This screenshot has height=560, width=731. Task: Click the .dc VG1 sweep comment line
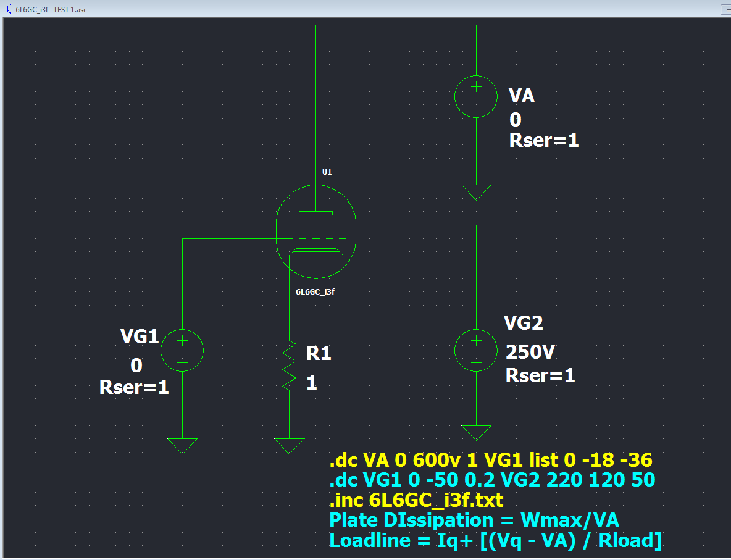tap(492, 480)
